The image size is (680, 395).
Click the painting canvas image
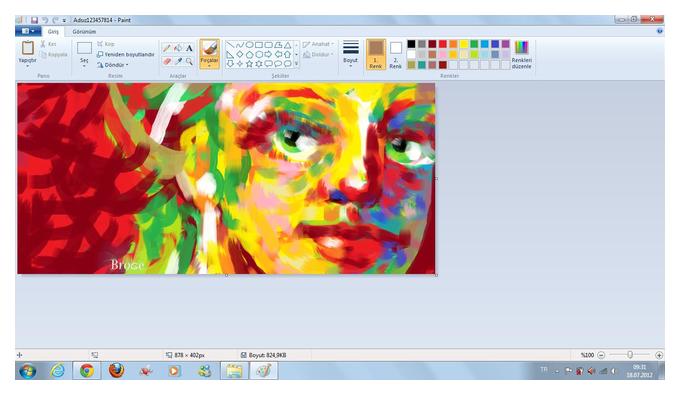click(x=226, y=178)
